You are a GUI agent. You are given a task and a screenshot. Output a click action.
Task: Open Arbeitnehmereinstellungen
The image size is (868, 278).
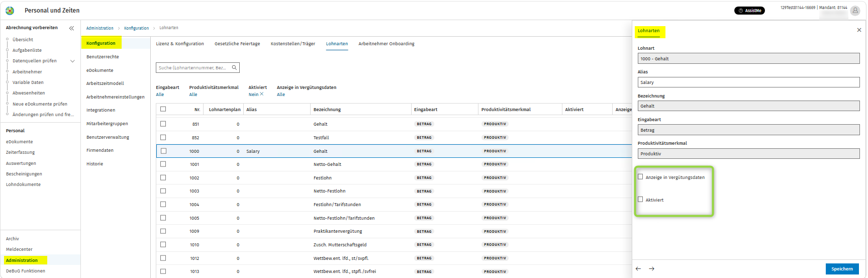tap(115, 97)
